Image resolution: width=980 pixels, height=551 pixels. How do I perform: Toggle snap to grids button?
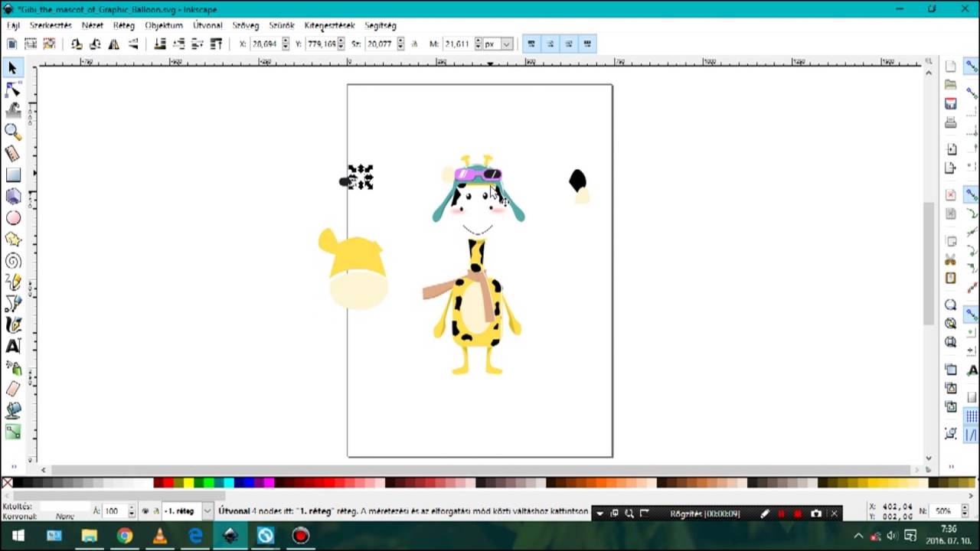pos(972,416)
